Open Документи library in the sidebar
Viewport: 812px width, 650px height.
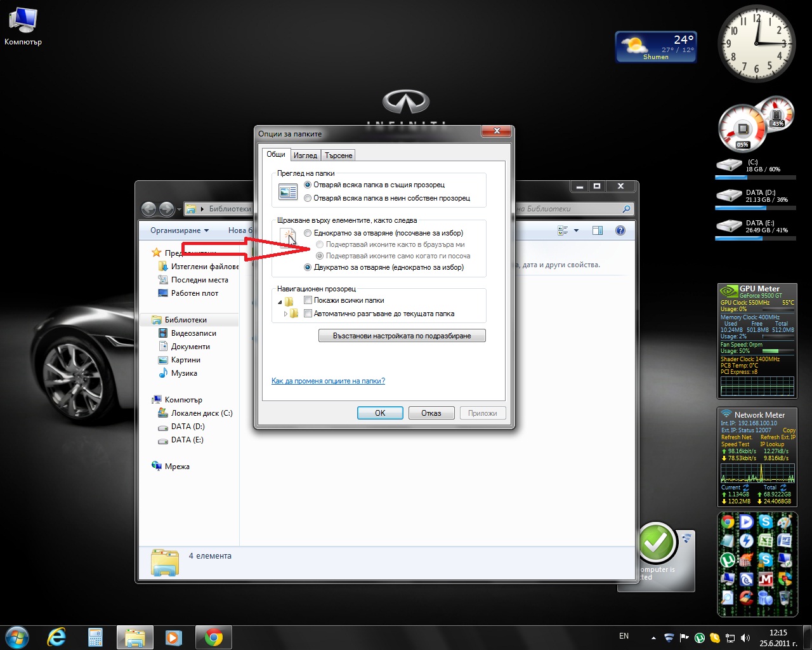[x=184, y=347]
